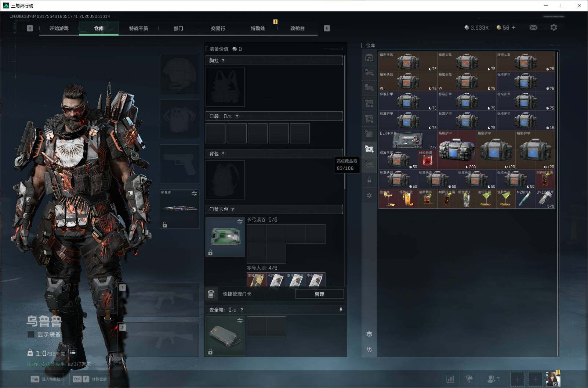The width and height of the screenshot is (588, 388).
Task: Switch to the 仓库 tab
Action: pos(99,28)
